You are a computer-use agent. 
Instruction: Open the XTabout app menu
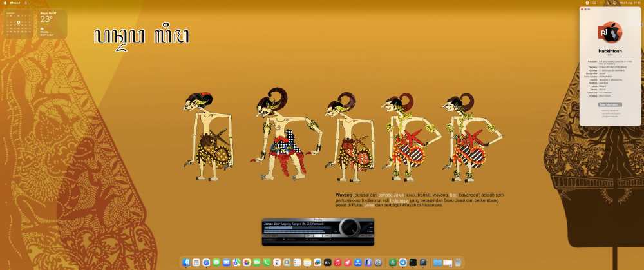[x=15, y=3]
